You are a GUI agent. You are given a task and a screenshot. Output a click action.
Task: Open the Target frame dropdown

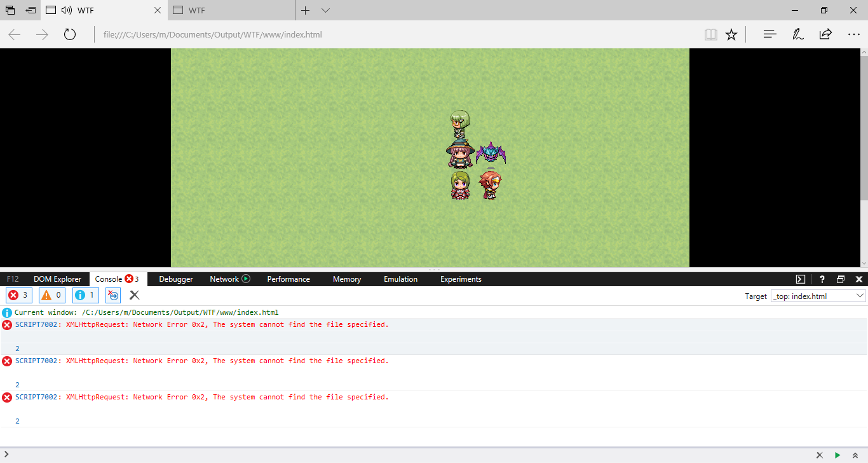818,296
